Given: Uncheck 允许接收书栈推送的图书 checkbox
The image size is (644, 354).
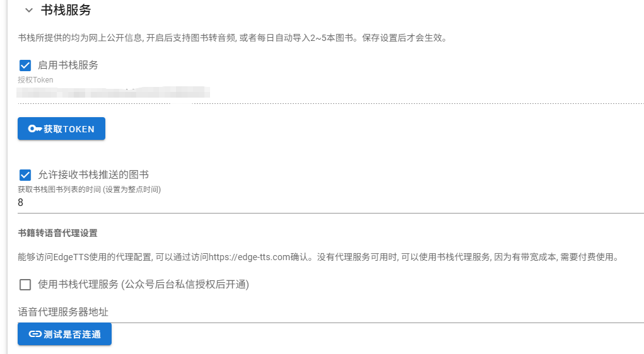Looking at the screenshot, I should 25,174.
